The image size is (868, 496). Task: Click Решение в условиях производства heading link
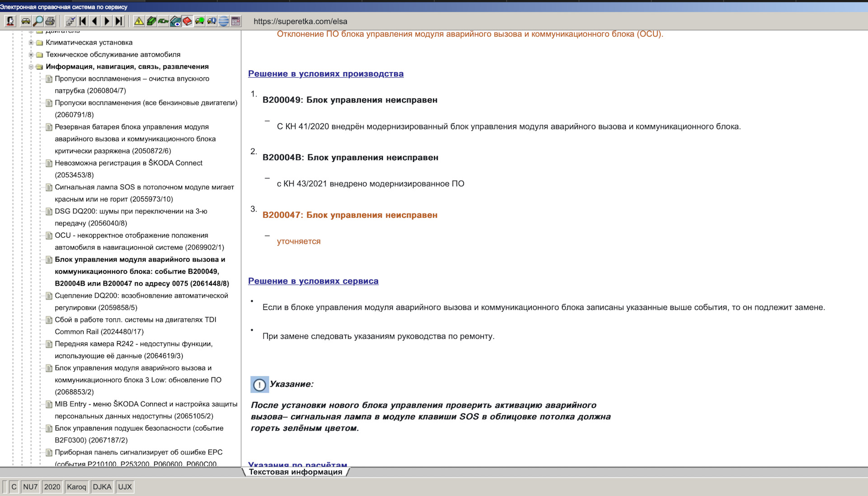coord(326,74)
